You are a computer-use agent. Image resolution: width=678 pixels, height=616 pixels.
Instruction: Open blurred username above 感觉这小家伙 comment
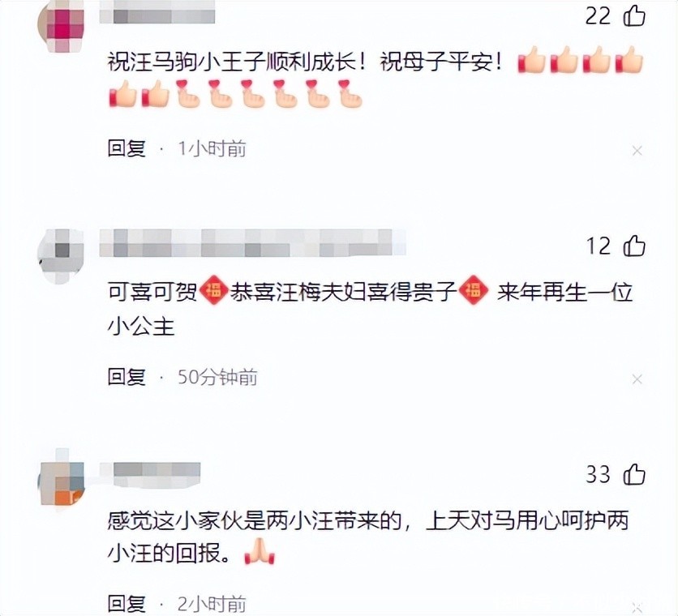[x=151, y=475]
